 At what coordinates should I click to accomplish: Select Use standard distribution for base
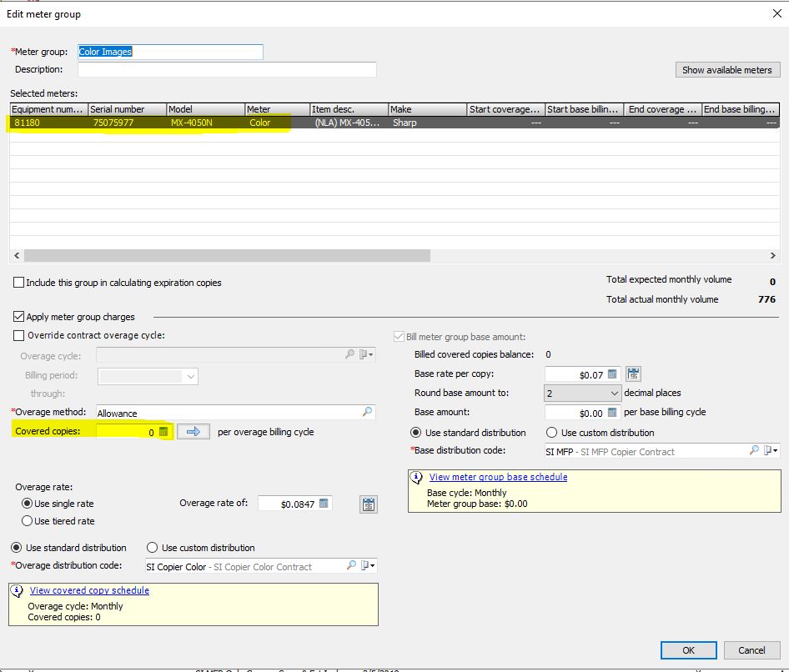click(x=415, y=433)
